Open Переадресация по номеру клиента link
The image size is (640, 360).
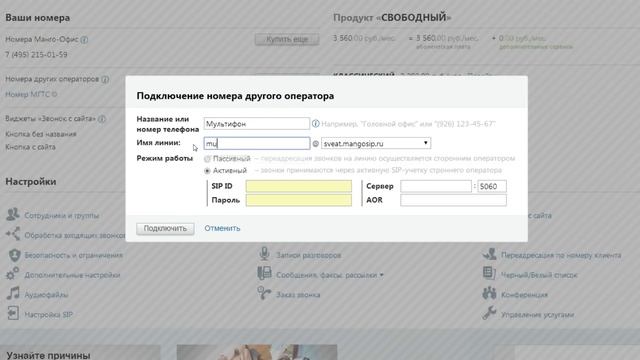point(561,255)
